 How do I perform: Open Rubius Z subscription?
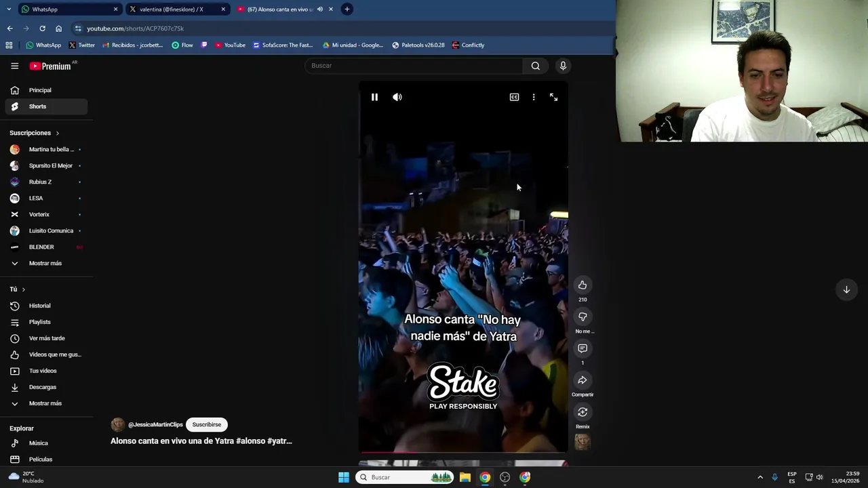click(46, 182)
